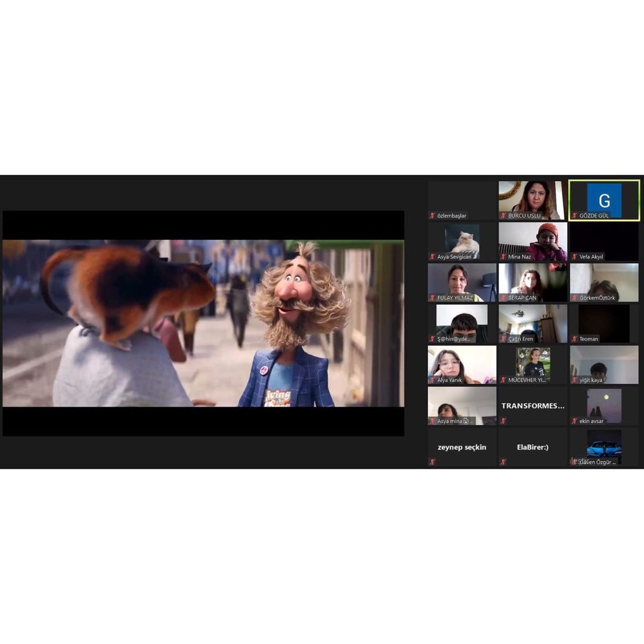This screenshot has height=644, width=644.
Task: Select Mina Naz's video tile
Action: [x=532, y=241]
